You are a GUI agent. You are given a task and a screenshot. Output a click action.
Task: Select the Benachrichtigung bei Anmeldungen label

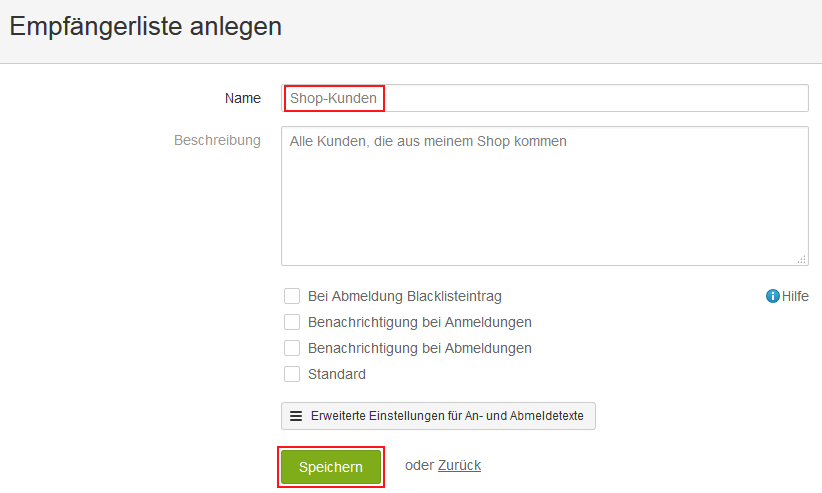pos(420,322)
